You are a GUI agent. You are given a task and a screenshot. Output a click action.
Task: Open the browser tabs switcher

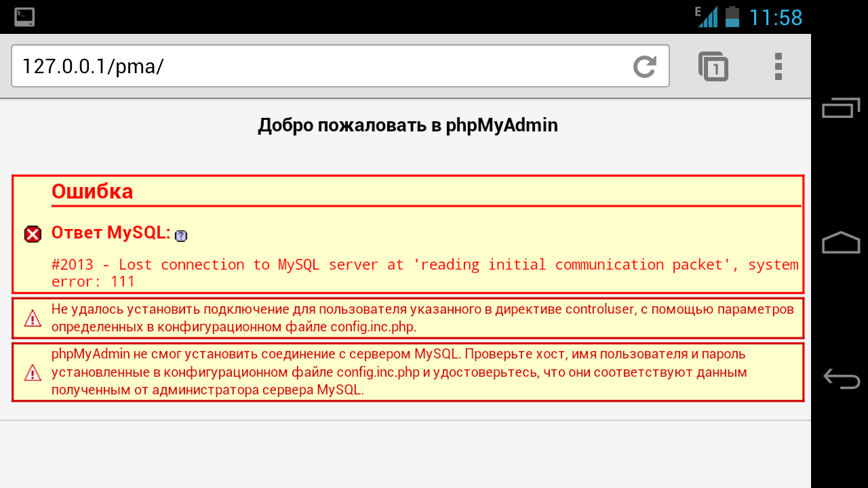(713, 66)
